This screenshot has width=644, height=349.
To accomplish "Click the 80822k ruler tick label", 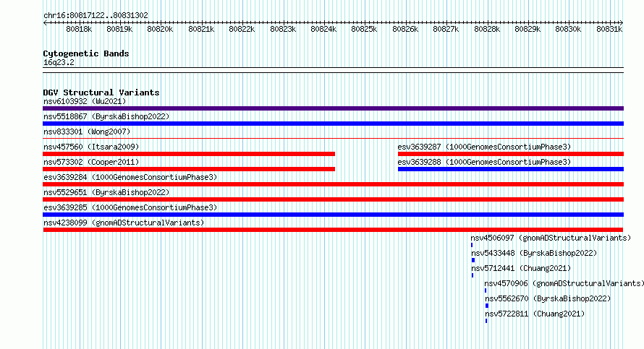I will pos(242,29).
